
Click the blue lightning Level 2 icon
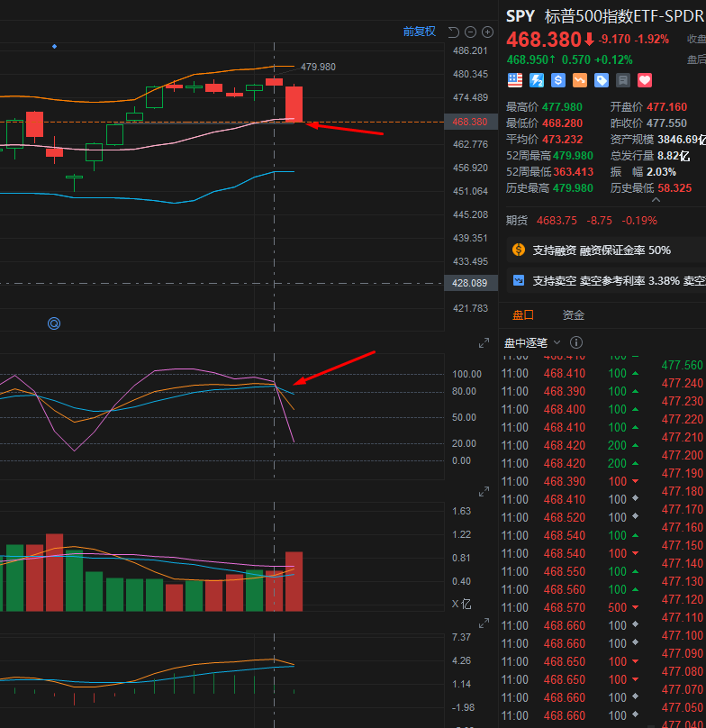click(x=537, y=80)
